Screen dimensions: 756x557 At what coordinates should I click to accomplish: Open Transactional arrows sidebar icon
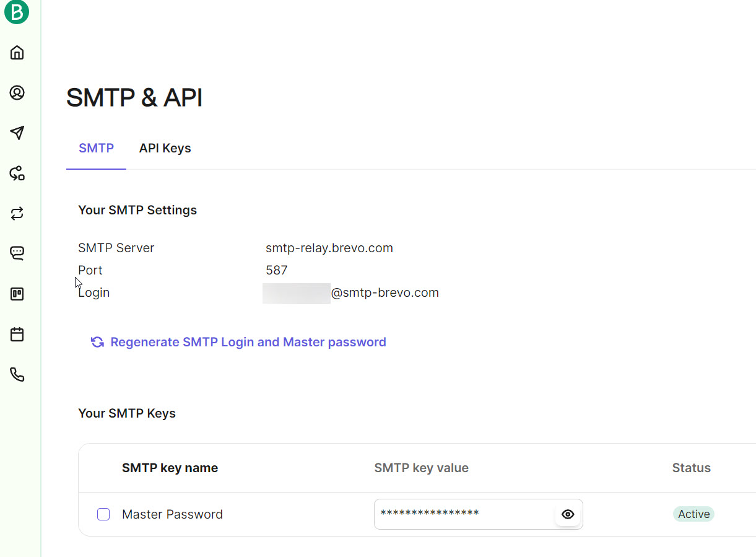17,214
